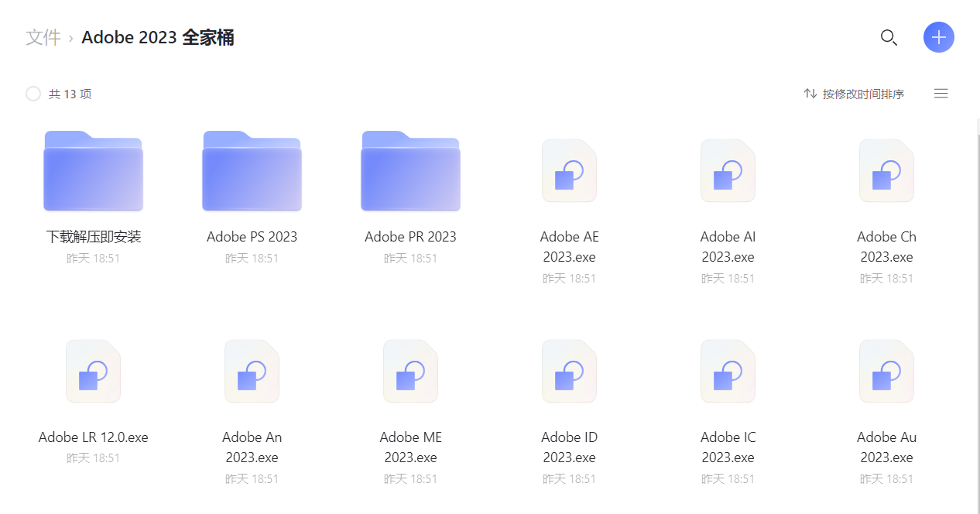The width and height of the screenshot is (980, 514).
Task: Open the Adobe AE 2023.exe file icon
Action: (569, 170)
